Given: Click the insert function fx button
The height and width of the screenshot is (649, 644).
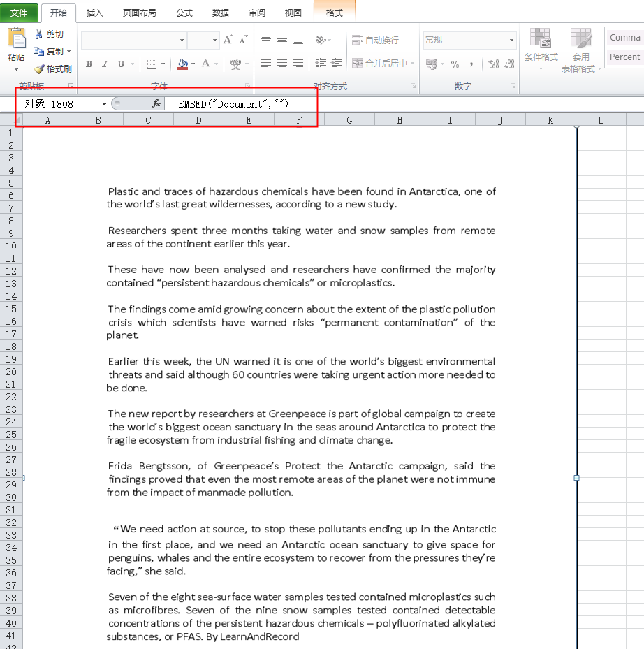Looking at the screenshot, I should [x=156, y=103].
